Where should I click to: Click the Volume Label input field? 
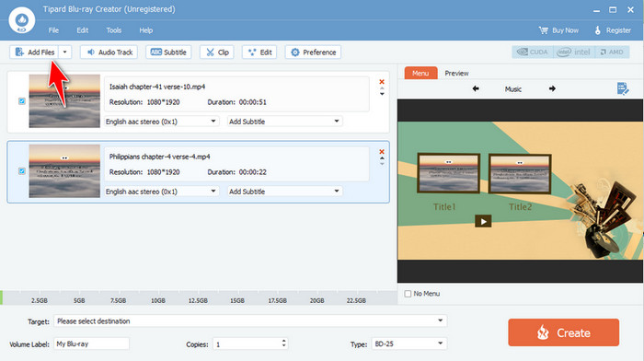pyautogui.click(x=92, y=344)
